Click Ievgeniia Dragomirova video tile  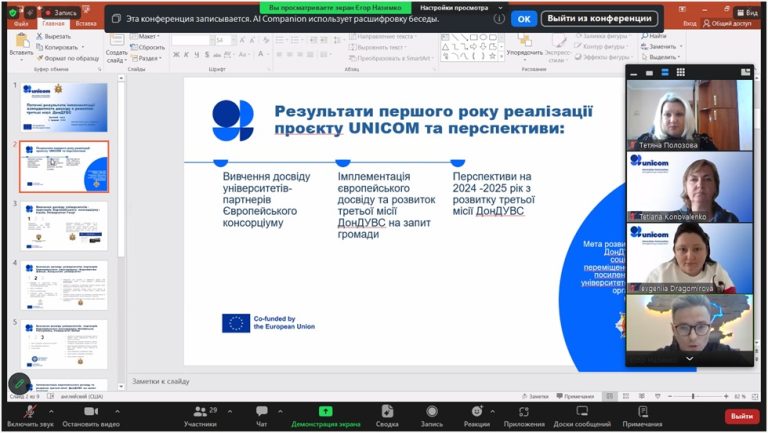point(690,259)
